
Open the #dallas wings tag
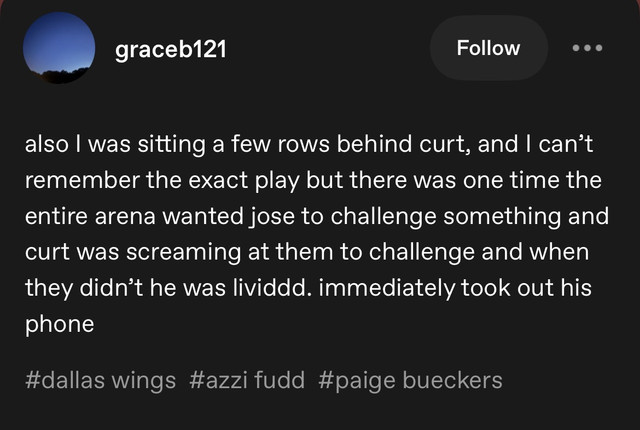(100, 380)
